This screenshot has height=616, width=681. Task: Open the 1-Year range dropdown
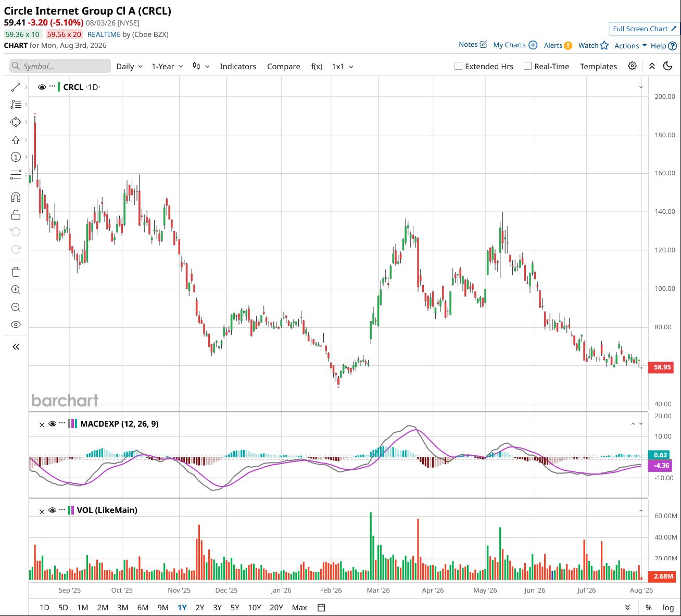(167, 67)
